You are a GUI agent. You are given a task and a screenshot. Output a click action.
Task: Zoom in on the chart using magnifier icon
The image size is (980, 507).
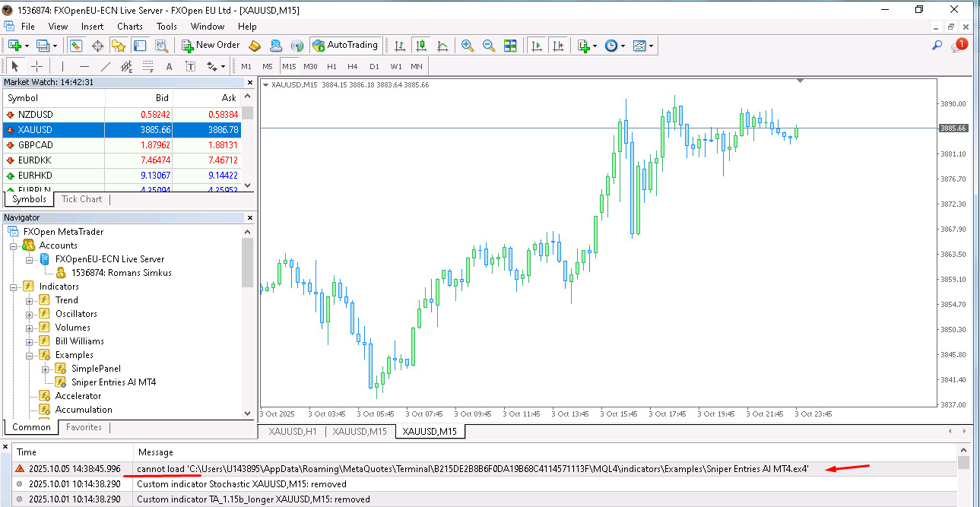click(467, 46)
